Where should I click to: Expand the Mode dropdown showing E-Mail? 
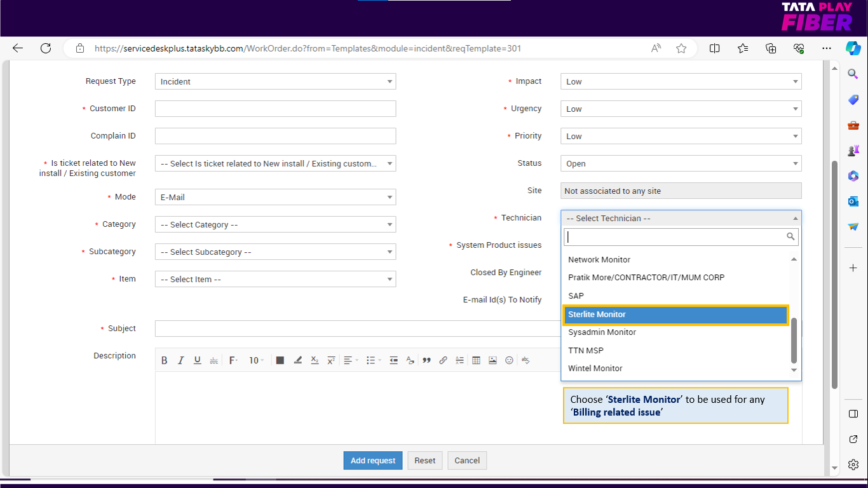coord(275,197)
